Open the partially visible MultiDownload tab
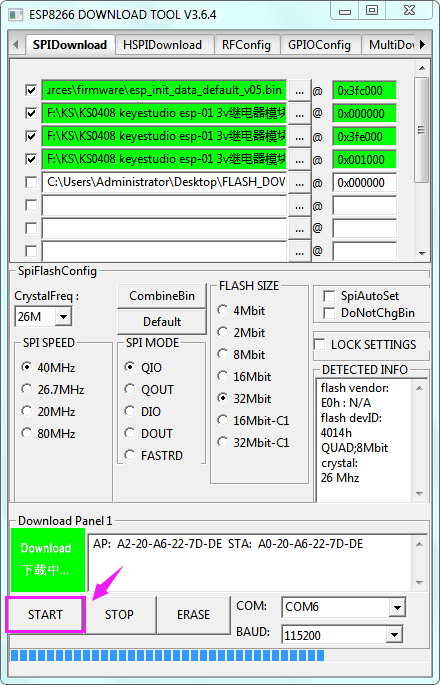Image resolution: width=440 pixels, height=685 pixels. point(388,45)
